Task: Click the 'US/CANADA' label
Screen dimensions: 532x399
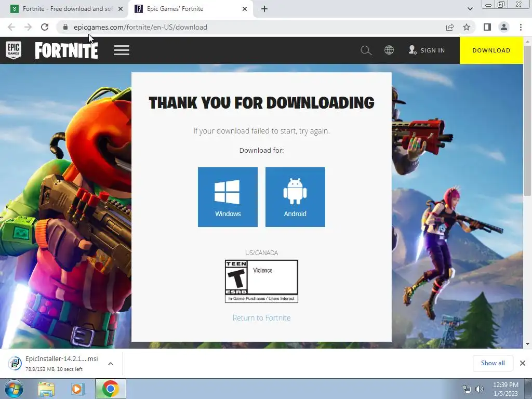Action: 262,253
